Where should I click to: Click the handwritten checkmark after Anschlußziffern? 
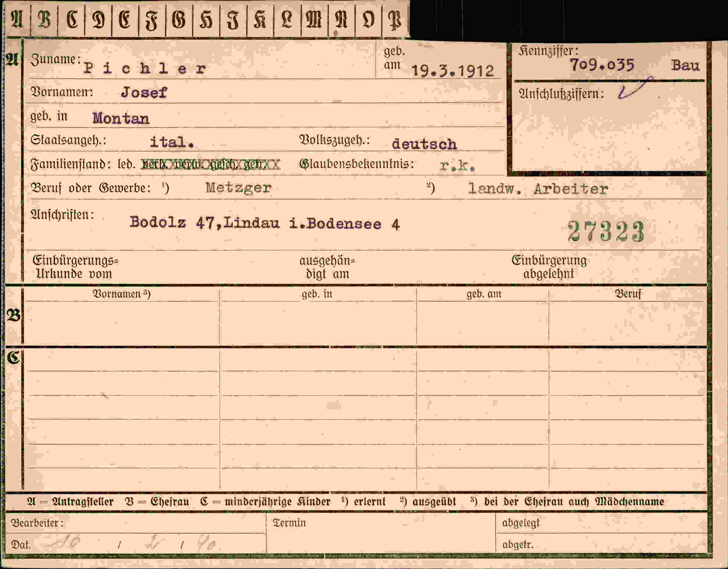click(x=635, y=88)
